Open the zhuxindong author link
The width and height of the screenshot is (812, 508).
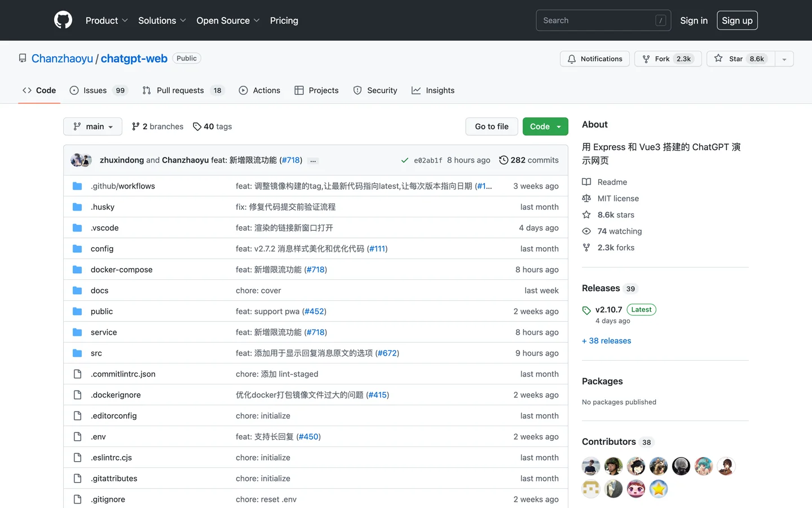[122, 160]
